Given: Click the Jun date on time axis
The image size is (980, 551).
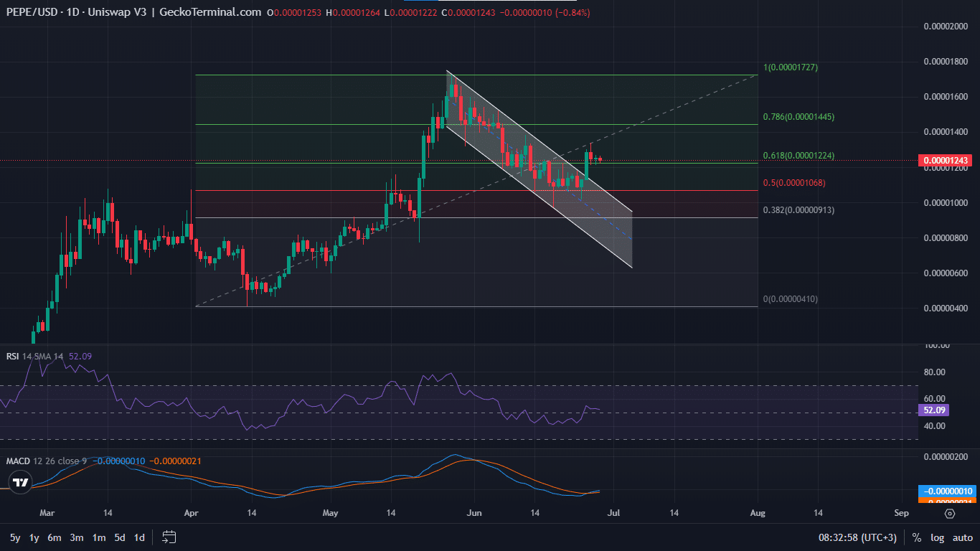Looking at the screenshot, I should click(473, 514).
